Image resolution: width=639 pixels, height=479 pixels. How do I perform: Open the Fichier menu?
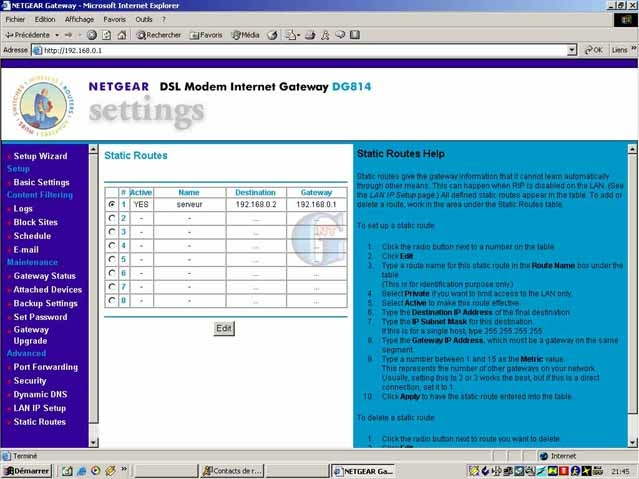15,19
